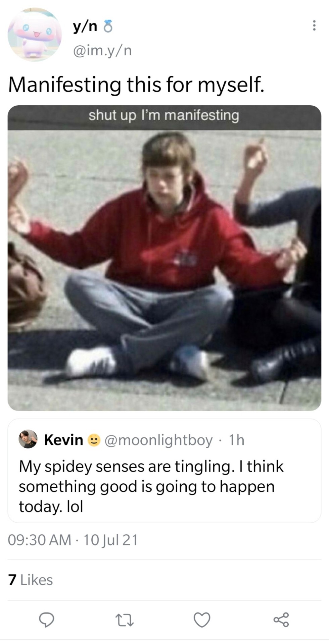329x644 pixels.
Task: Tap the 'Manifesting this for myself.' text
Action: pyautogui.click(x=136, y=85)
